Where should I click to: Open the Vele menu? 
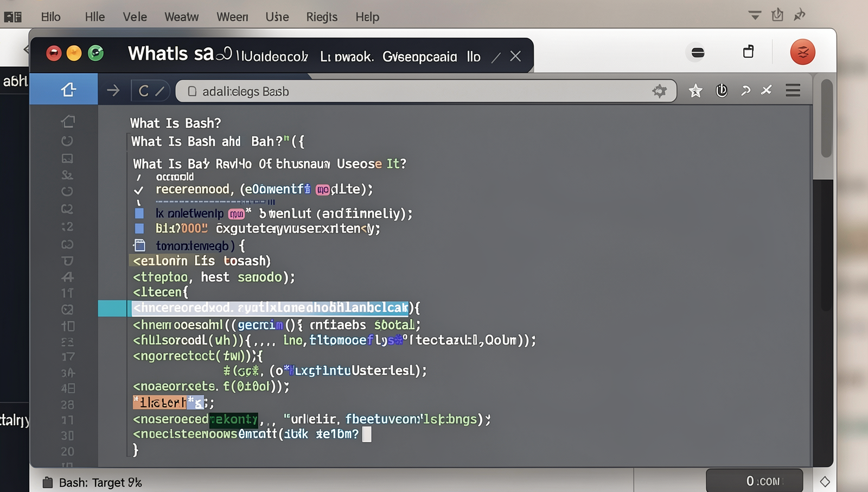135,17
